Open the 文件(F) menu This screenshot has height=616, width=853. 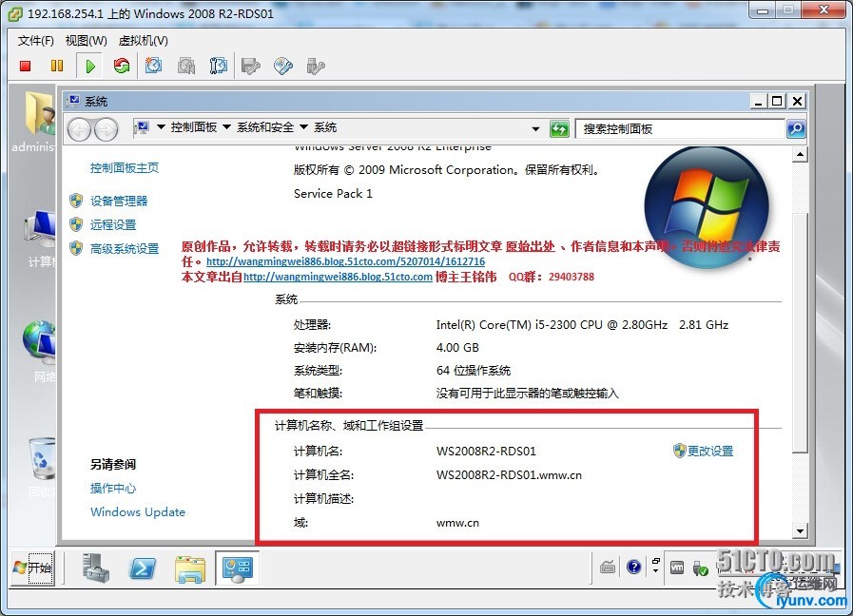click(x=36, y=41)
